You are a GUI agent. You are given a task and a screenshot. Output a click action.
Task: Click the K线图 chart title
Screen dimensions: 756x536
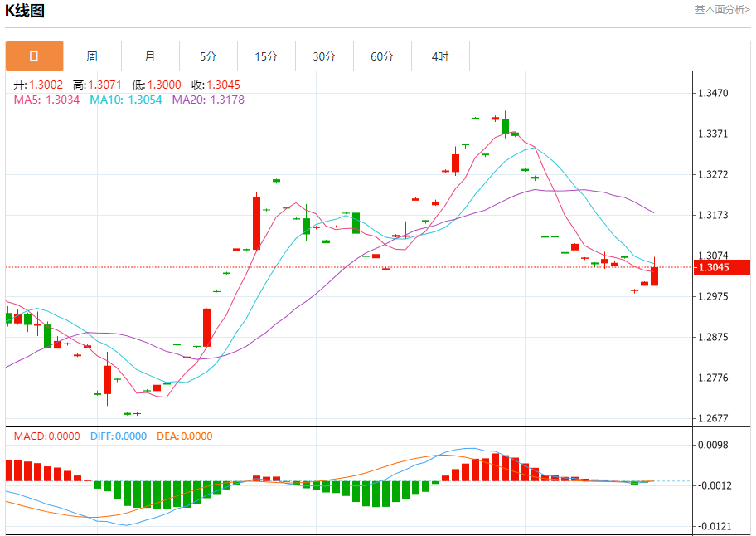point(25,11)
